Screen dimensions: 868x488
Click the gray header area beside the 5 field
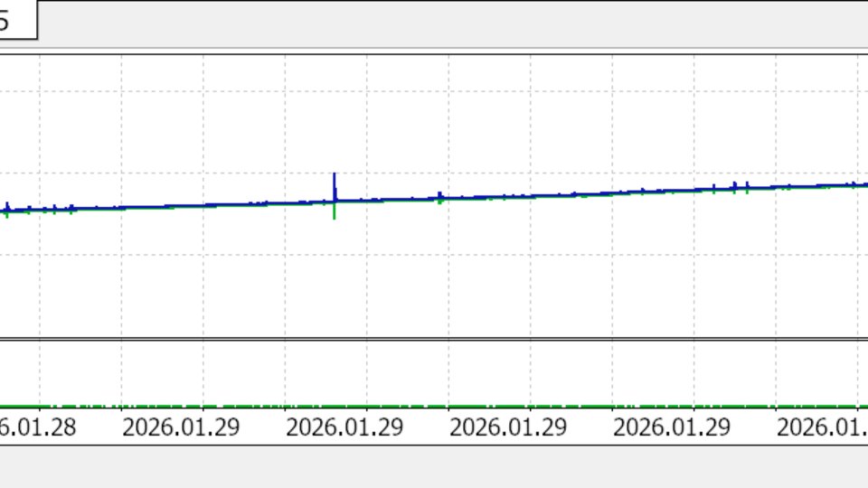pyautogui.click(x=453, y=23)
